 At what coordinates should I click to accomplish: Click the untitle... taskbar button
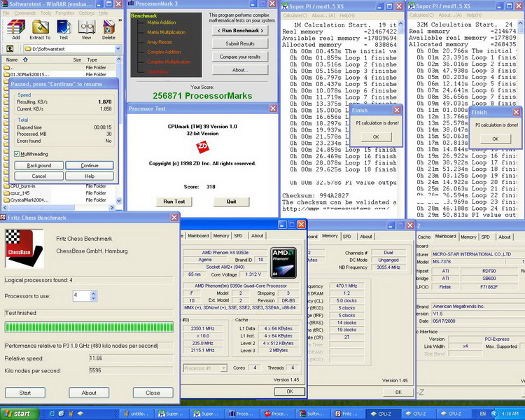[x=136, y=414]
